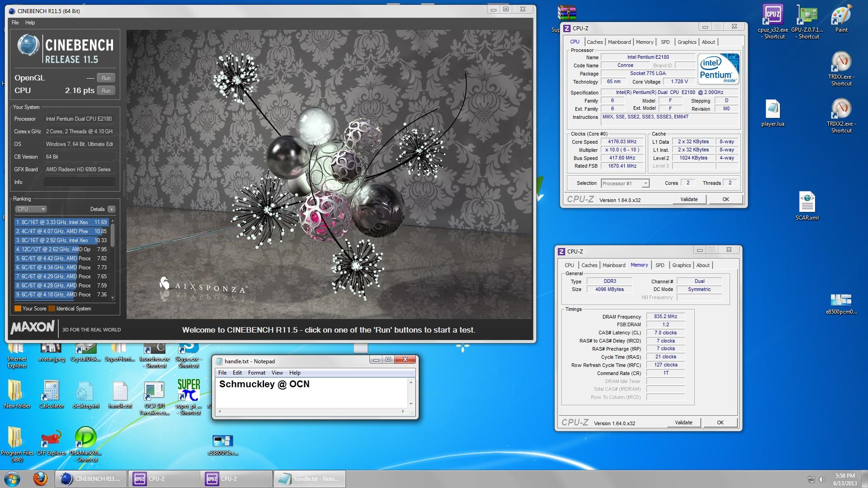Open player.lua file icon
Image resolution: width=868 pixels, height=488 pixels.
pyautogui.click(x=773, y=113)
